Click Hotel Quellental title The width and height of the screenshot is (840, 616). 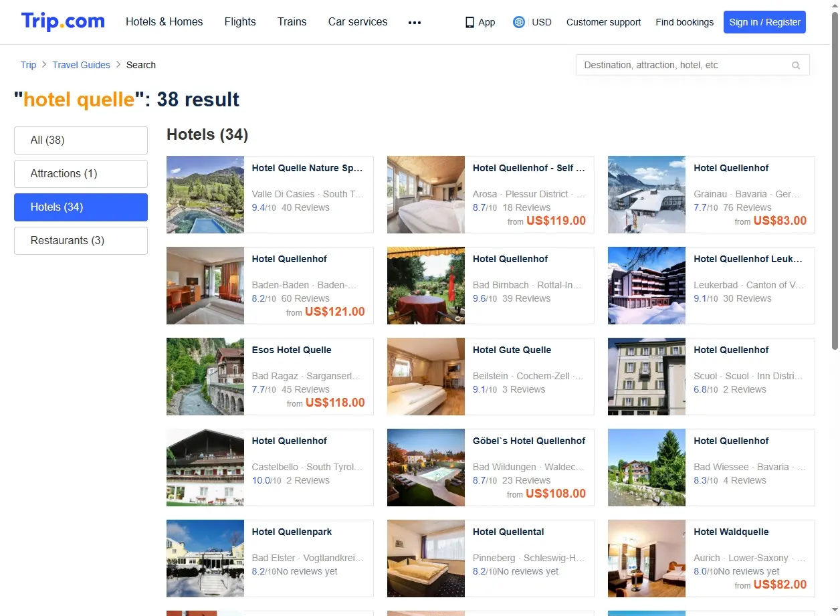pyautogui.click(x=508, y=532)
